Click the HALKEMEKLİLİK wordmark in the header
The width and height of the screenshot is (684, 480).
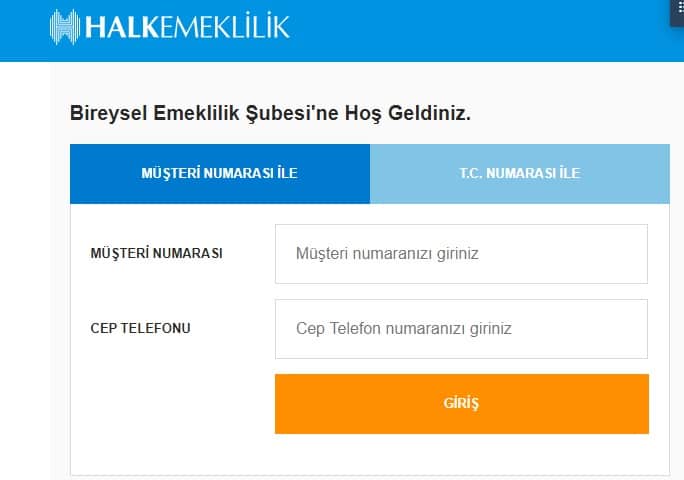[x=187, y=27]
